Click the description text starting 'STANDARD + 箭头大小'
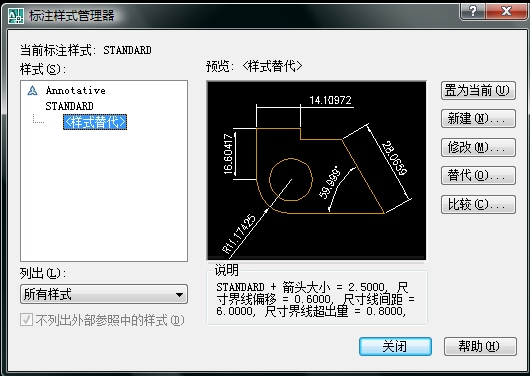 (315, 299)
